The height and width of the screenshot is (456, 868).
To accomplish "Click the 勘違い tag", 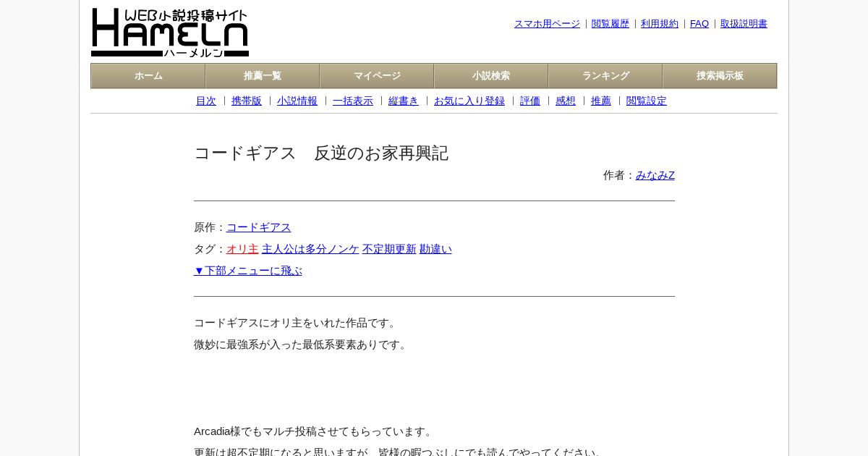I will pos(435,249).
